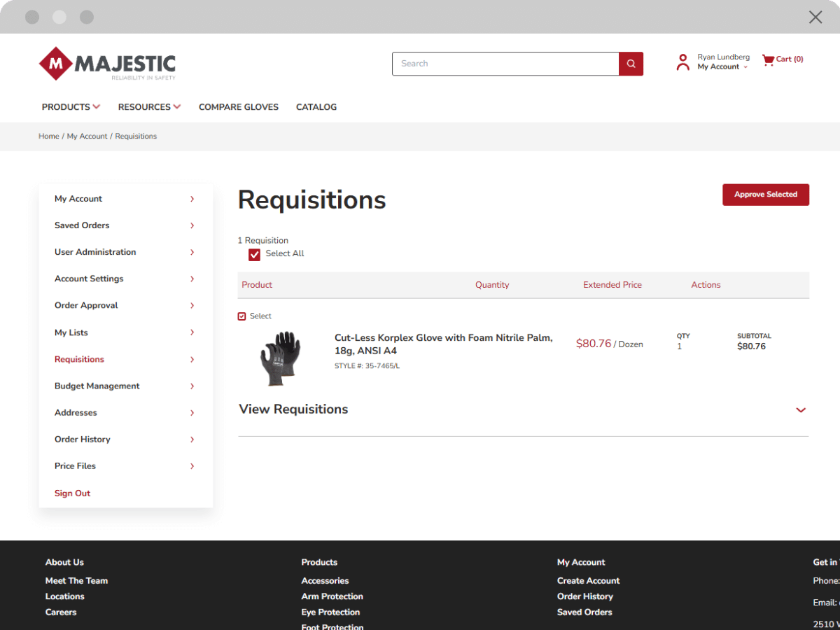Switch to the COMPARE GLOVES menu item
Viewport: 840px width, 630px height.
[x=239, y=106]
